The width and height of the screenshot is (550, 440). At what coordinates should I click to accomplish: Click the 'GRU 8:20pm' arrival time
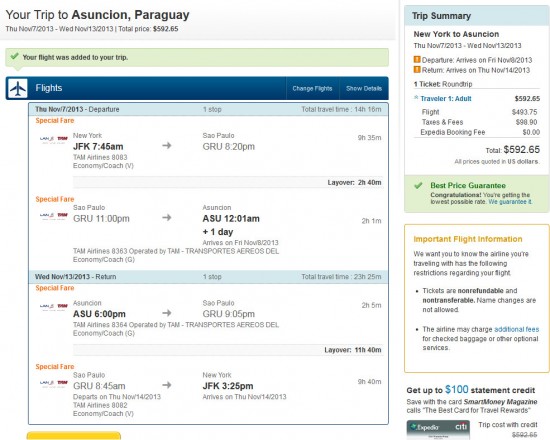click(x=229, y=147)
